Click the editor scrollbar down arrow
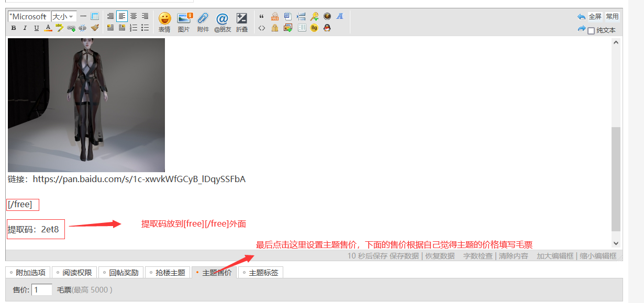The height and width of the screenshot is (303, 644). point(616,243)
